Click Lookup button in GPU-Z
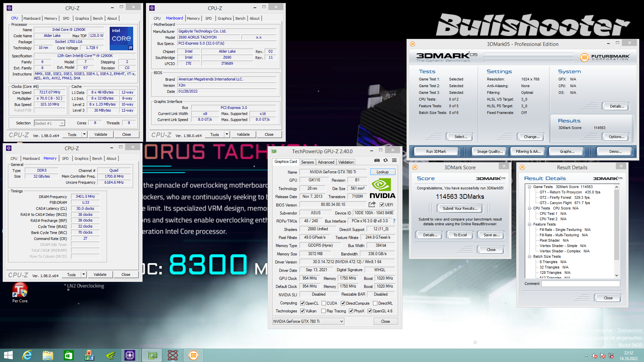 tap(382, 172)
